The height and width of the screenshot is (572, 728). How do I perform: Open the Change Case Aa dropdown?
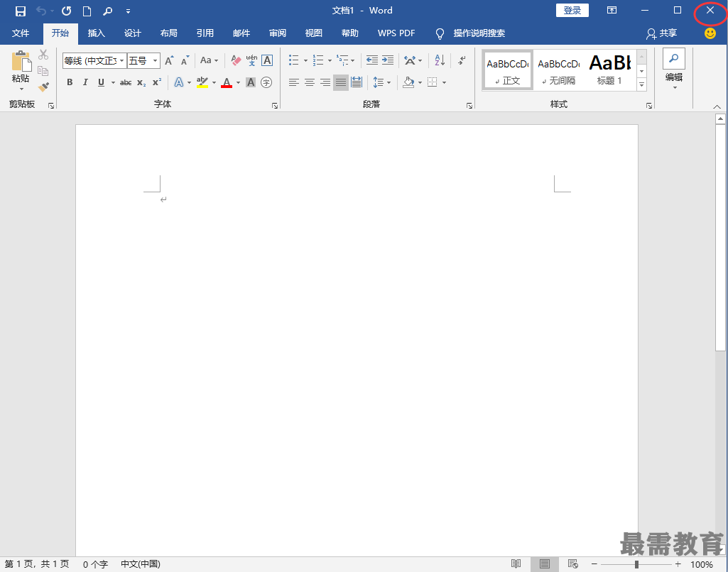[x=209, y=60]
